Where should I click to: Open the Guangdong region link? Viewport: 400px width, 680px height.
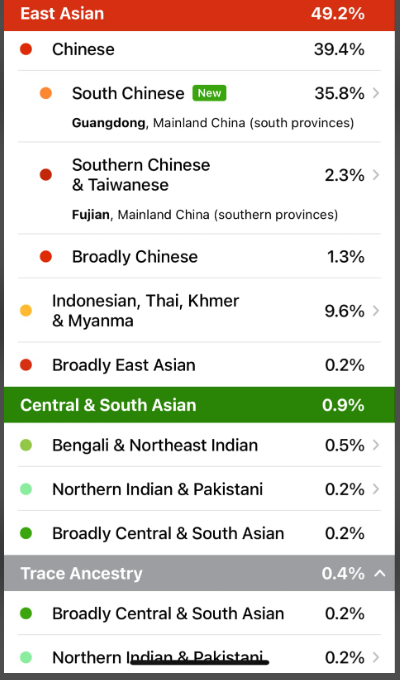[108, 123]
